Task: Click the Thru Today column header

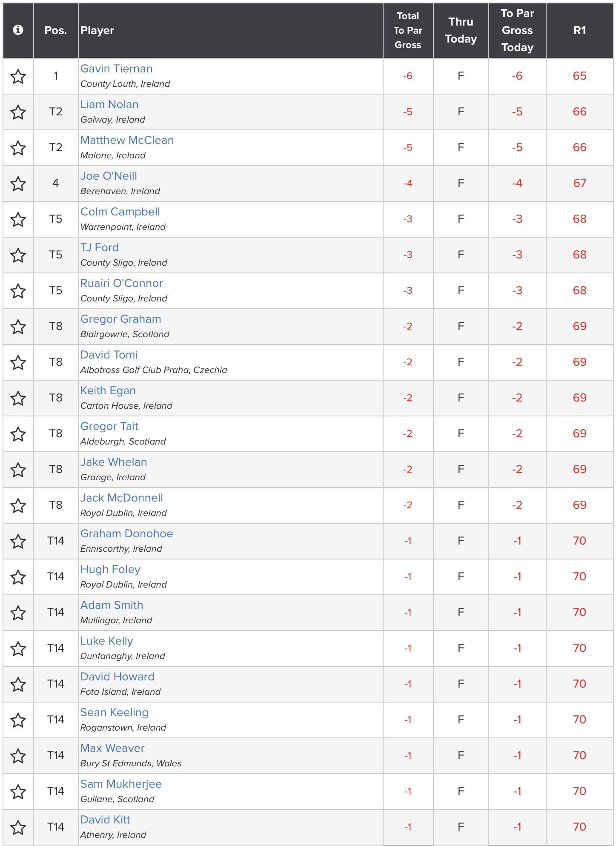Action: pyautogui.click(x=461, y=31)
